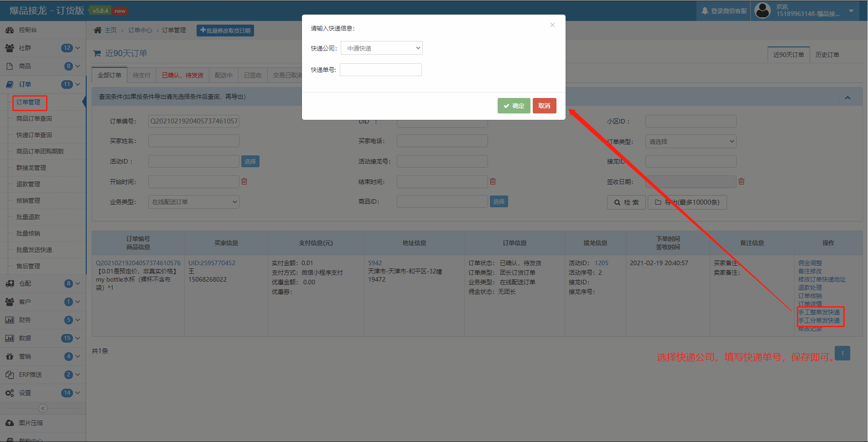Open 快递公司 dropdown showing 中通快递
This screenshot has width=868, height=442.
click(x=382, y=48)
